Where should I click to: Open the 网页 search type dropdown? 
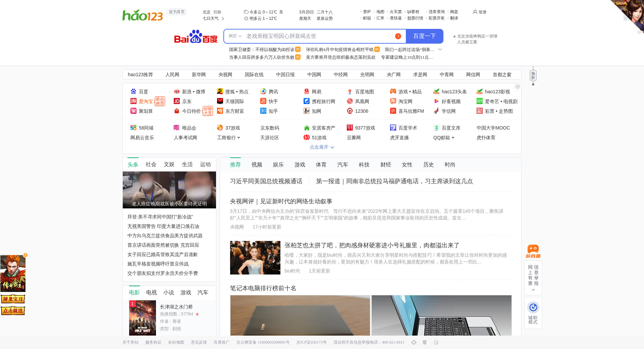[235, 36]
